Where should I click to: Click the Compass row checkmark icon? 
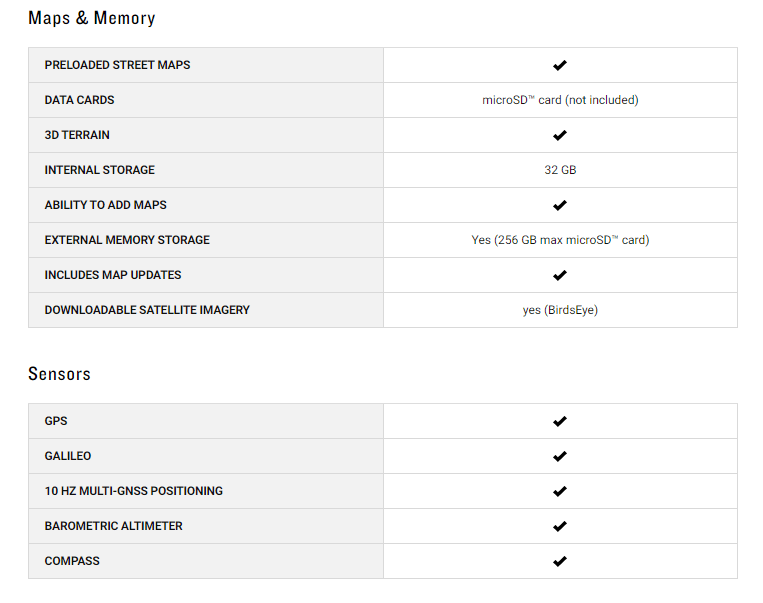[x=560, y=562]
